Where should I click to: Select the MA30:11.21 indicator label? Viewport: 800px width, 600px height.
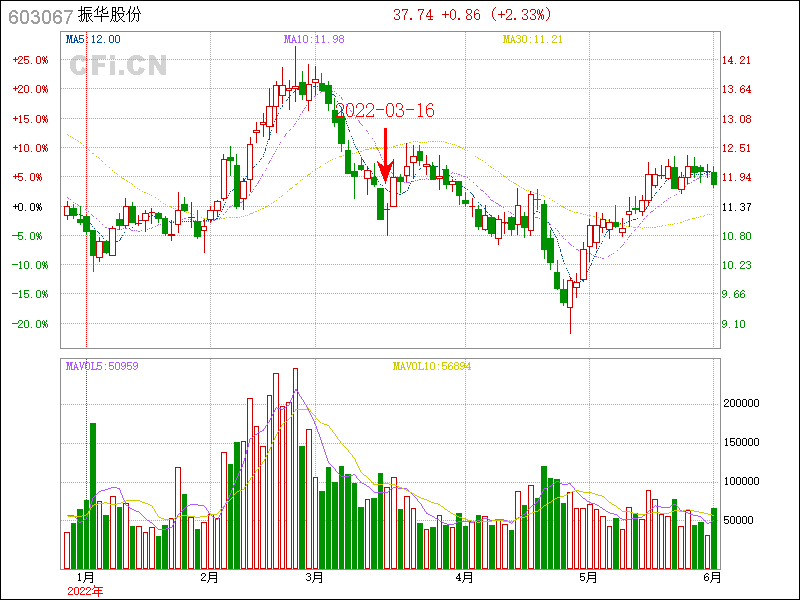pyautogui.click(x=533, y=39)
